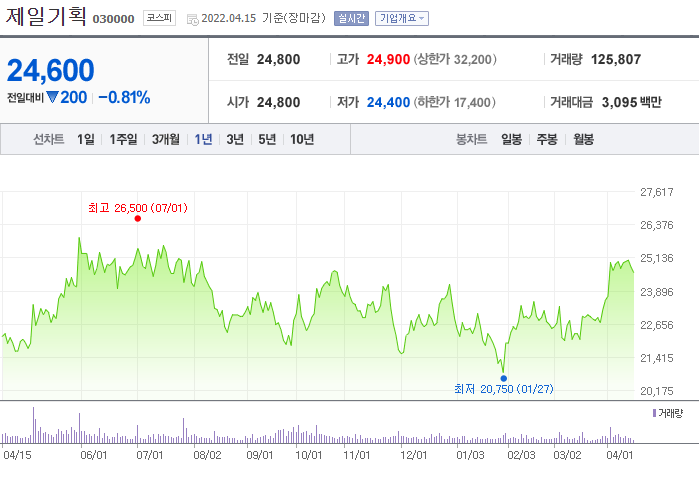Click the blue down triangle price-change icon
699x483 pixels.
(53, 97)
